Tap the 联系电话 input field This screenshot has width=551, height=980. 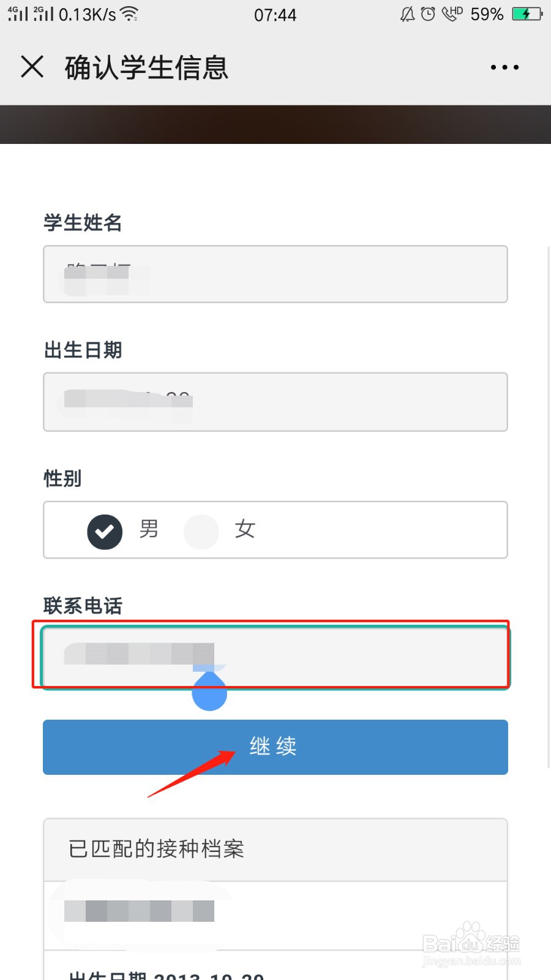(275, 657)
